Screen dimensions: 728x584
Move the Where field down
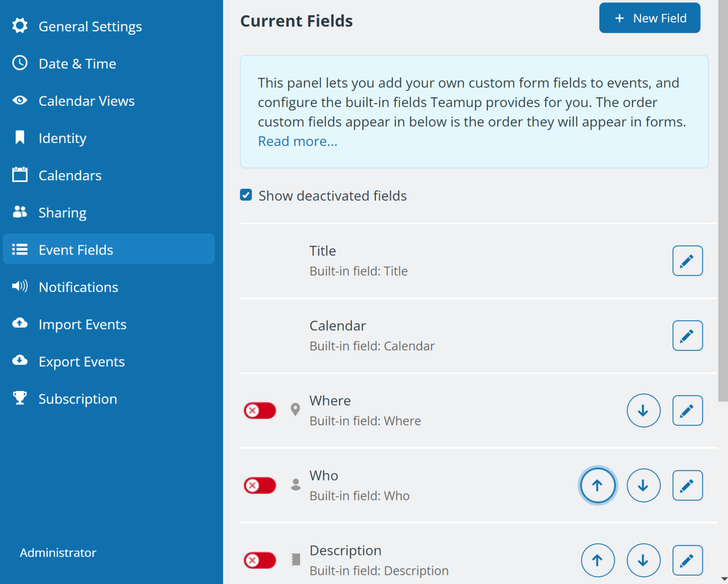643,411
